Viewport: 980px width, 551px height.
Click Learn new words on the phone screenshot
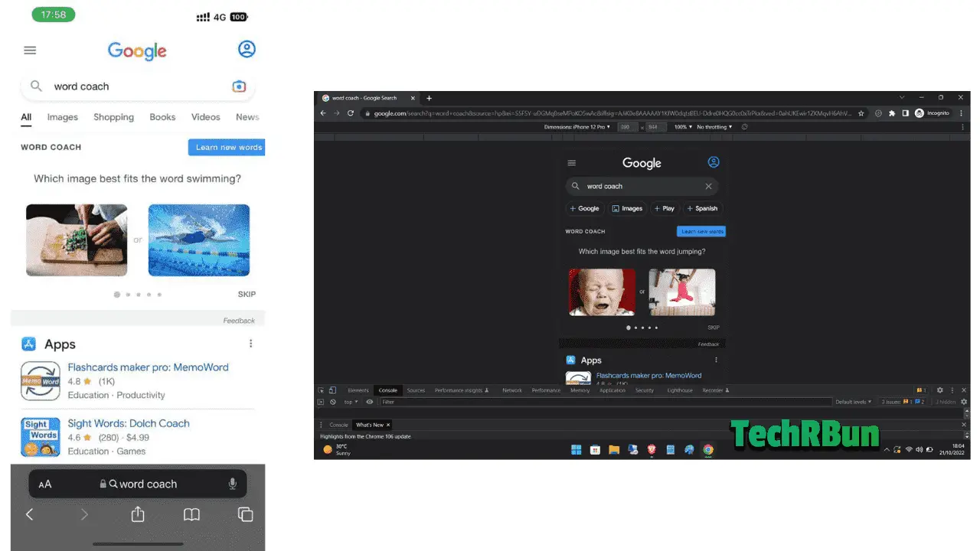pos(227,147)
